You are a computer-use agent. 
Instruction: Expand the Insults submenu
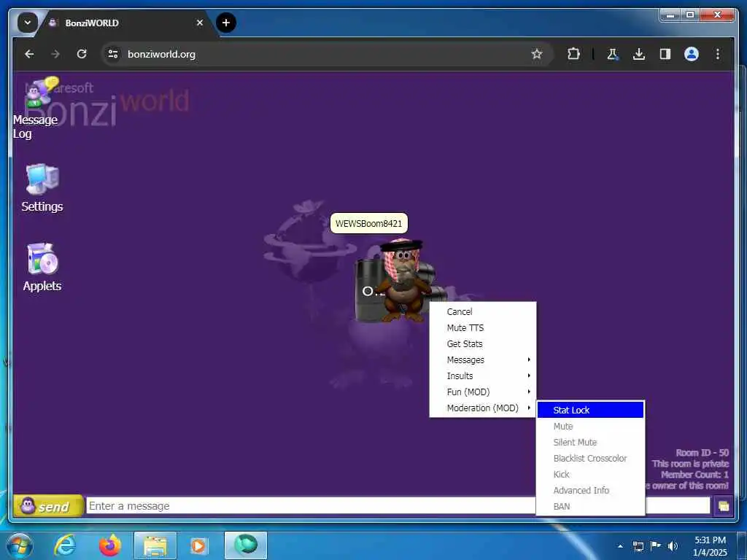(483, 376)
